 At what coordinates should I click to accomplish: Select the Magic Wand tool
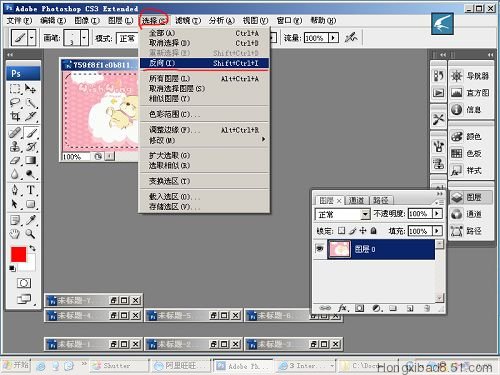pos(31,103)
